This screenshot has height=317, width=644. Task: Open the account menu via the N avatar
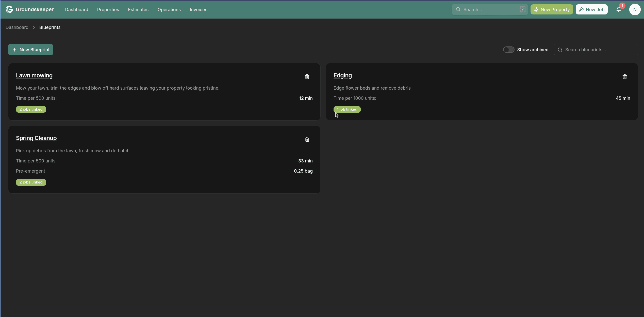point(635,9)
